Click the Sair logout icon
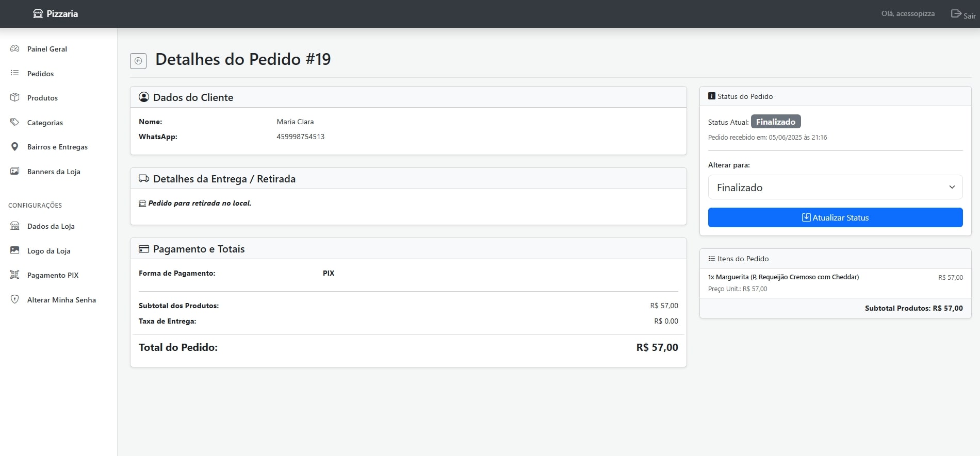This screenshot has height=456, width=980. click(x=956, y=14)
